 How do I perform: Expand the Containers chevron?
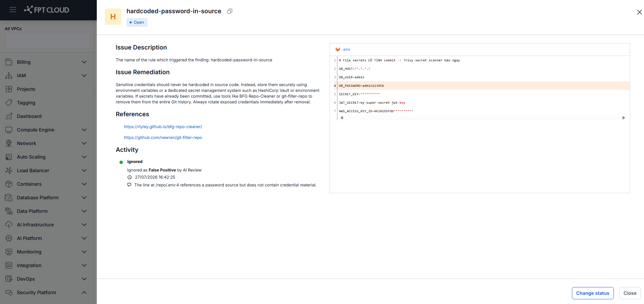[x=84, y=184]
